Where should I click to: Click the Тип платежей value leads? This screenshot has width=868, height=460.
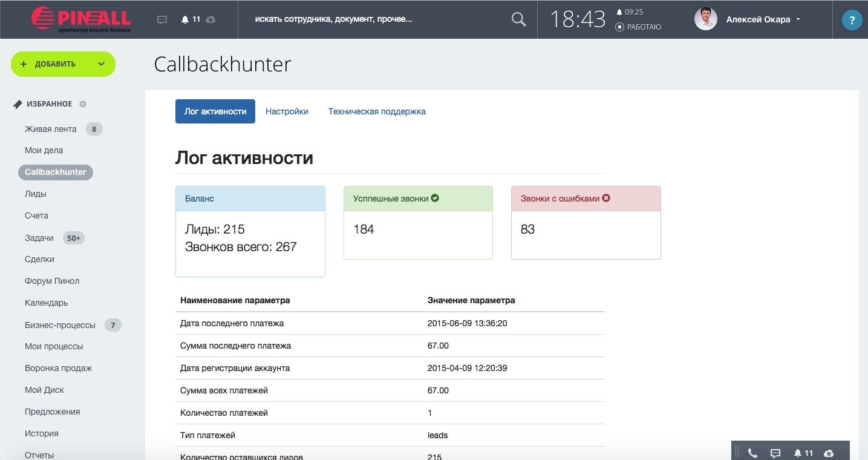coord(438,435)
